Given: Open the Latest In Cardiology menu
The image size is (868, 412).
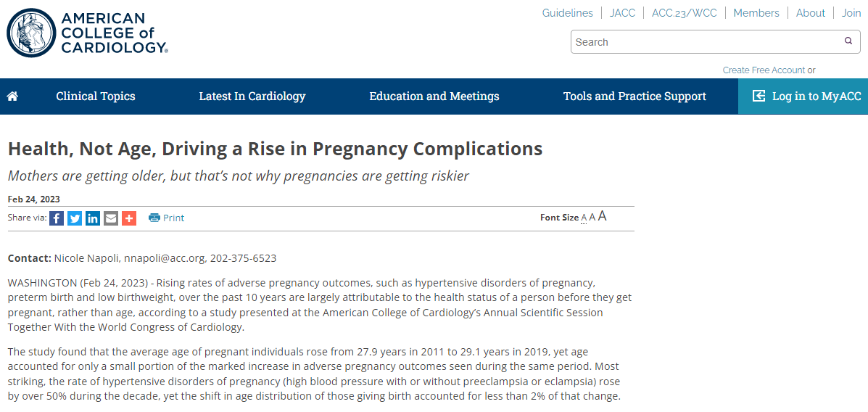Looking at the screenshot, I should (x=252, y=96).
